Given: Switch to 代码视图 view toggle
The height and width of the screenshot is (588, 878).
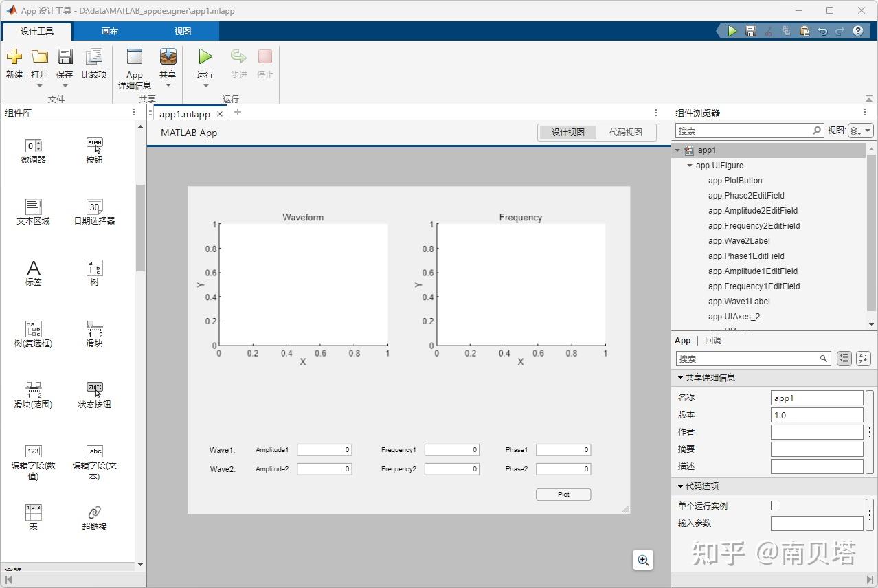Looking at the screenshot, I should pos(626,133).
